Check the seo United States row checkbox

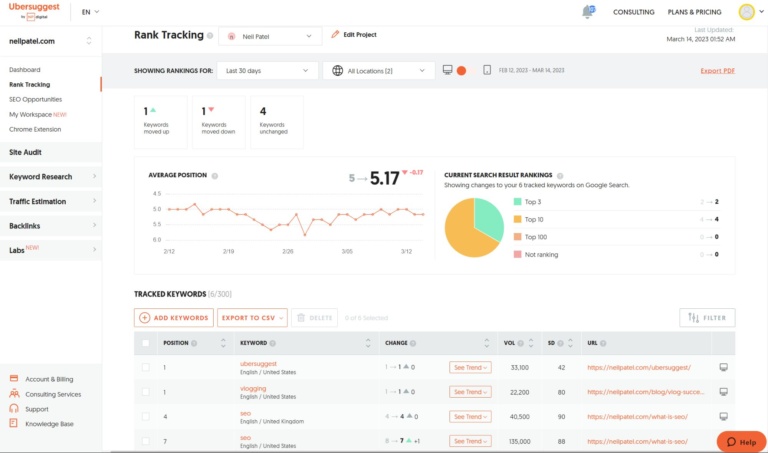tap(145, 441)
